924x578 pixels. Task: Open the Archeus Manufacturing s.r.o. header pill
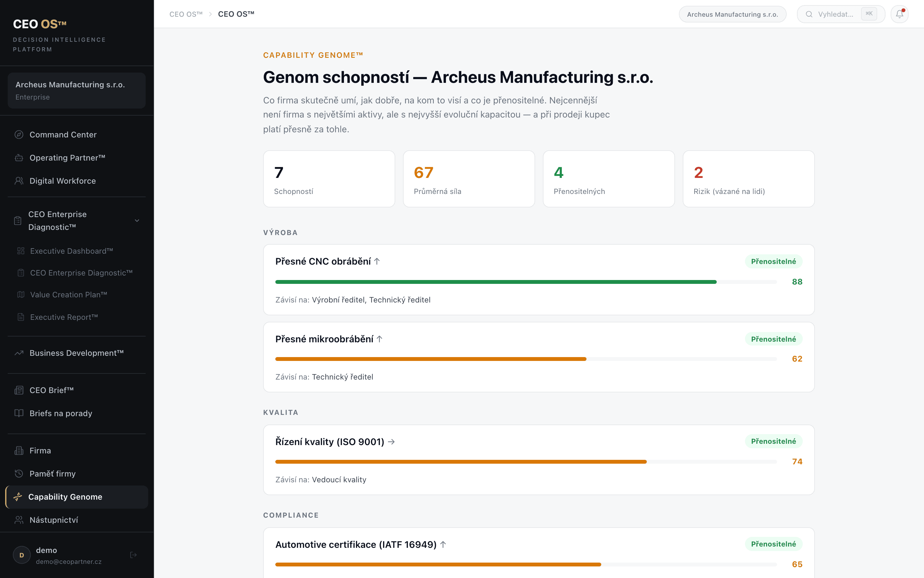point(732,14)
